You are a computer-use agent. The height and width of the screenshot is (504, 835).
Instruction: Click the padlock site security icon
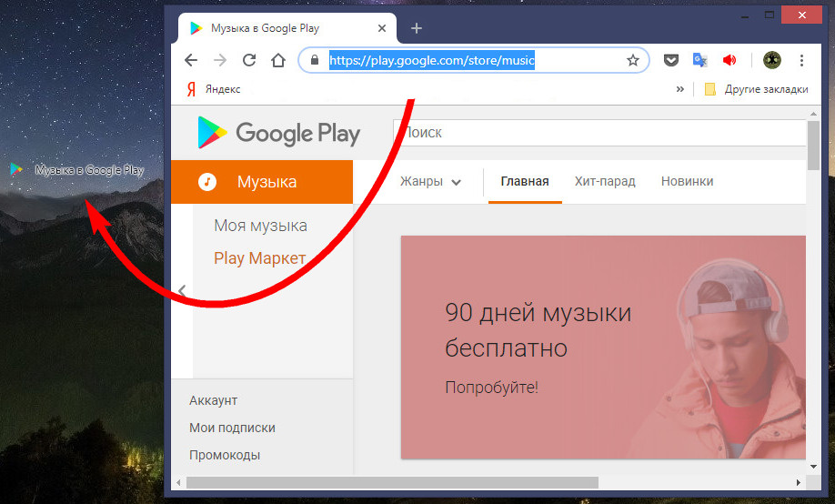click(x=315, y=60)
